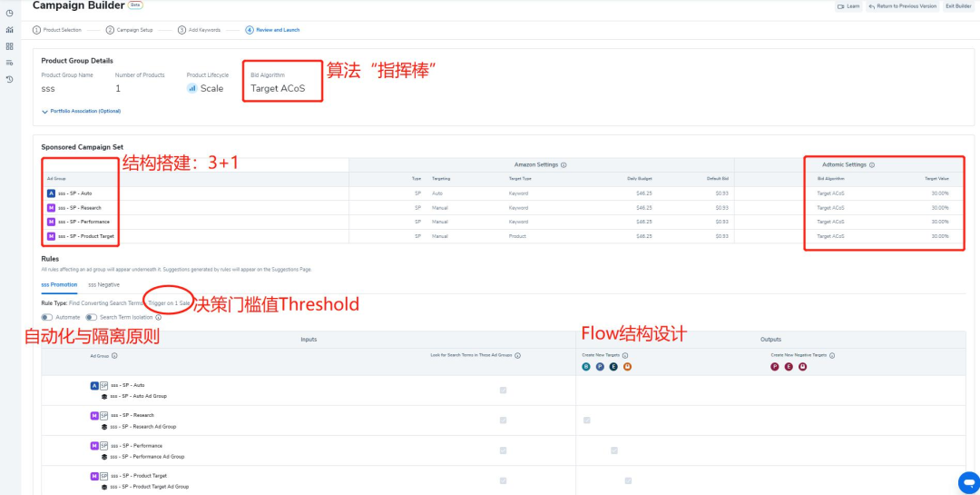The image size is (980, 495).
Task: Expand Portfolio Association (Optional) section
Action: (81, 111)
